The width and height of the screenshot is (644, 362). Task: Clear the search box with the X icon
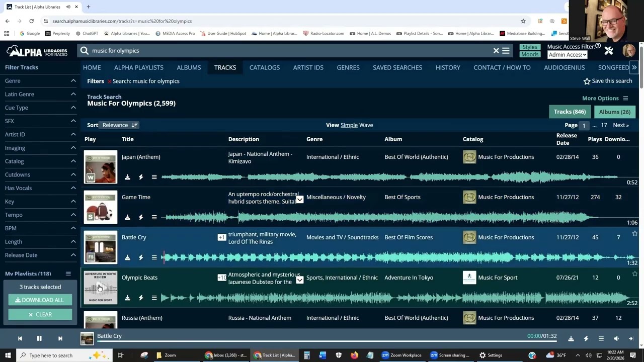click(496, 51)
